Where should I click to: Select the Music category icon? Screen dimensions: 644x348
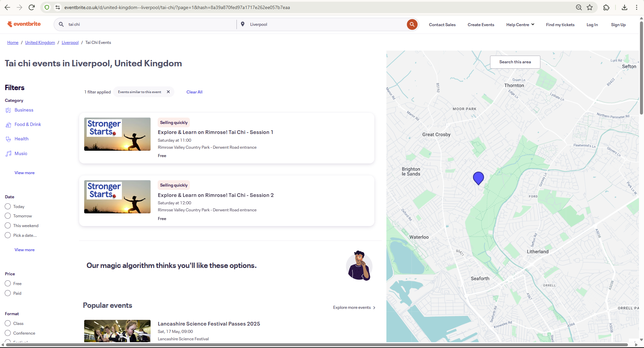click(x=8, y=154)
